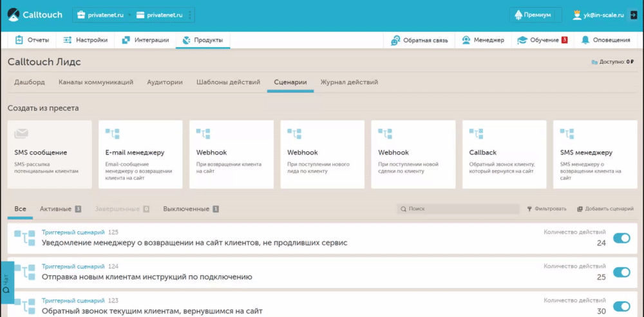Click the envelope icon on SMS сообщение card
The image size is (644, 317).
(x=21, y=133)
